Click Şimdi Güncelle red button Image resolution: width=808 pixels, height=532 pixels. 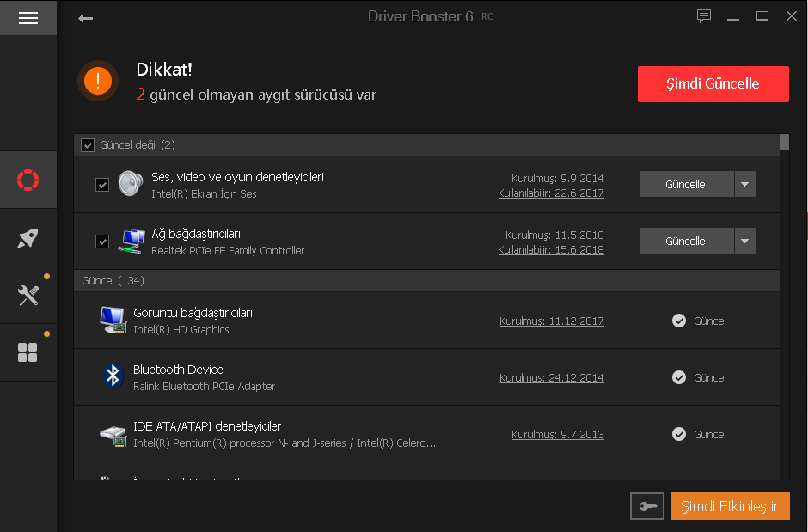pyautogui.click(x=713, y=84)
